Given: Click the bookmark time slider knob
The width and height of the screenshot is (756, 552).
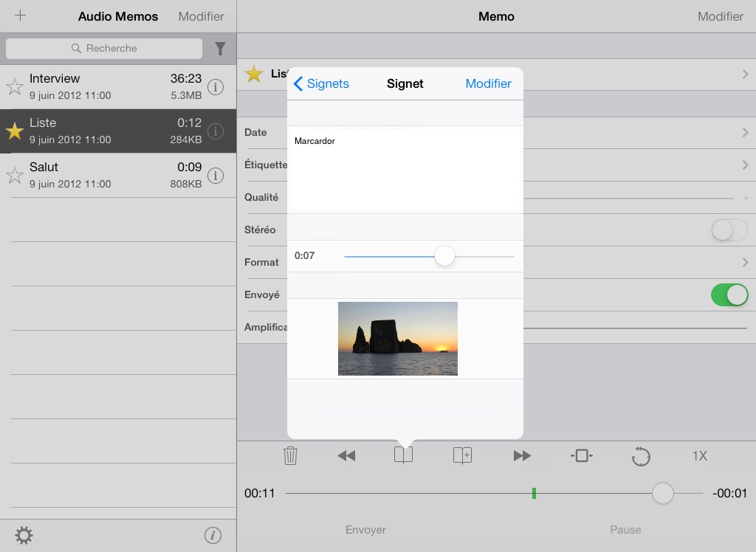Looking at the screenshot, I should click(444, 256).
